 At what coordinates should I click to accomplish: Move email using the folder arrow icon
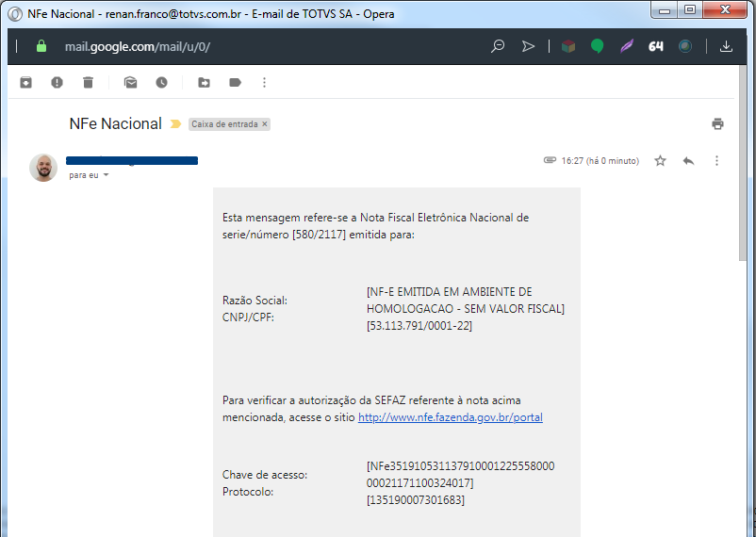pos(204,82)
